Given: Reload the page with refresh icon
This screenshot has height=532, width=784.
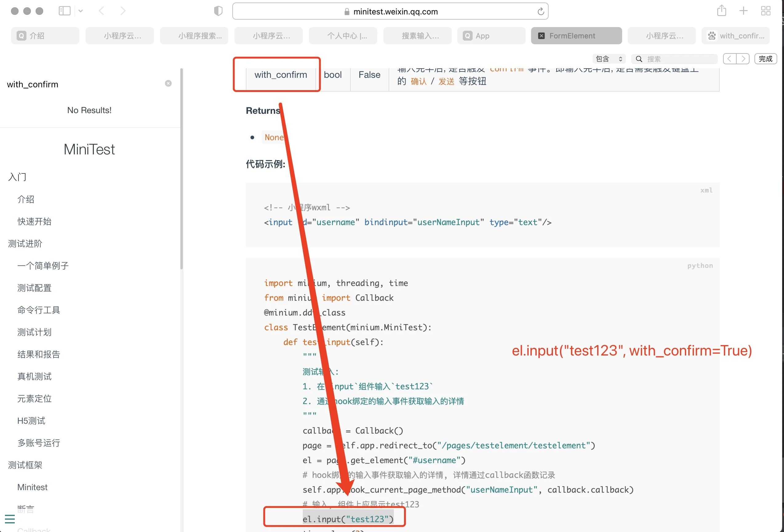Looking at the screenshot, I should click(540, 11).
